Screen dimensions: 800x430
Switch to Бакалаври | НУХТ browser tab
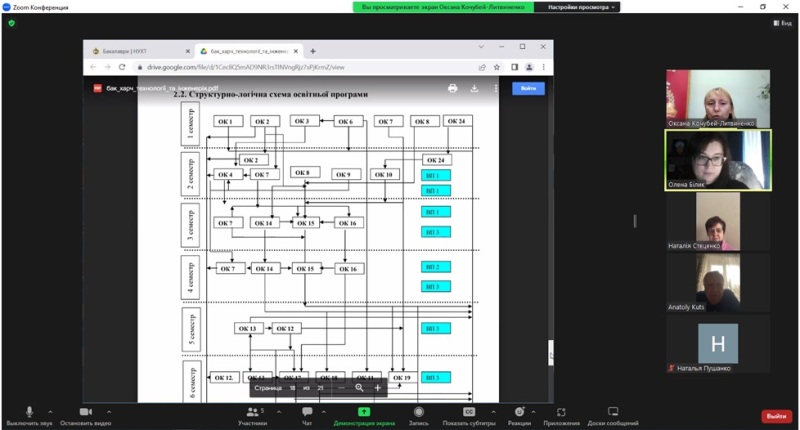coord(135,50)
